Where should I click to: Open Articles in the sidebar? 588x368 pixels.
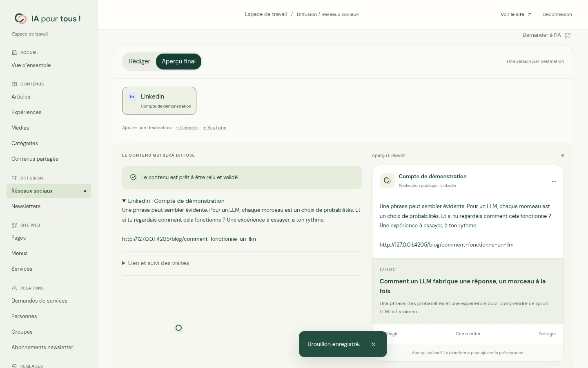21,96
